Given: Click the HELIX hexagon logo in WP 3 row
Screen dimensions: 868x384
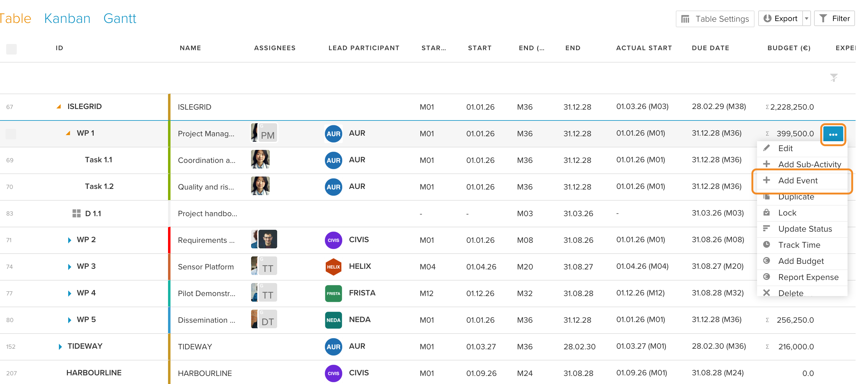Looking at the screenshot, I should coord(333,267).
